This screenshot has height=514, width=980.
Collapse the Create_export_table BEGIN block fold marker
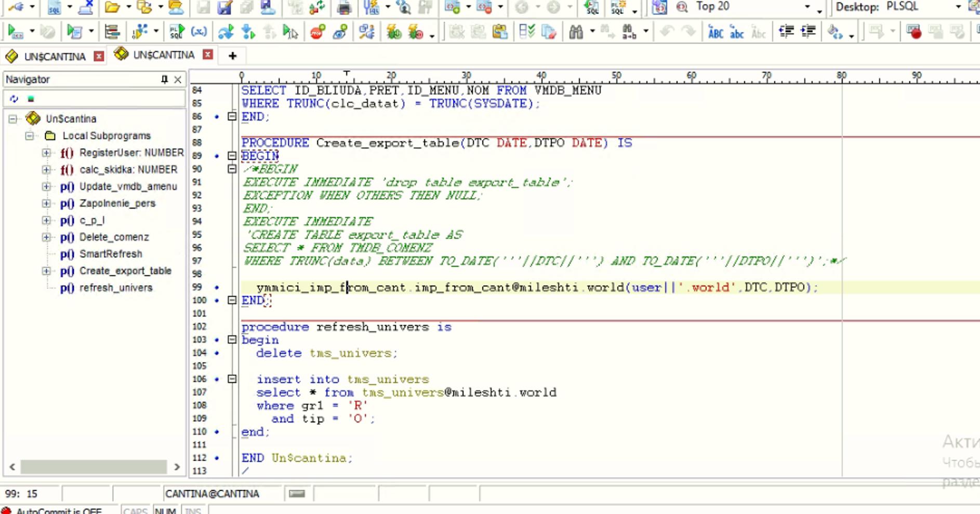click(232, 156)
